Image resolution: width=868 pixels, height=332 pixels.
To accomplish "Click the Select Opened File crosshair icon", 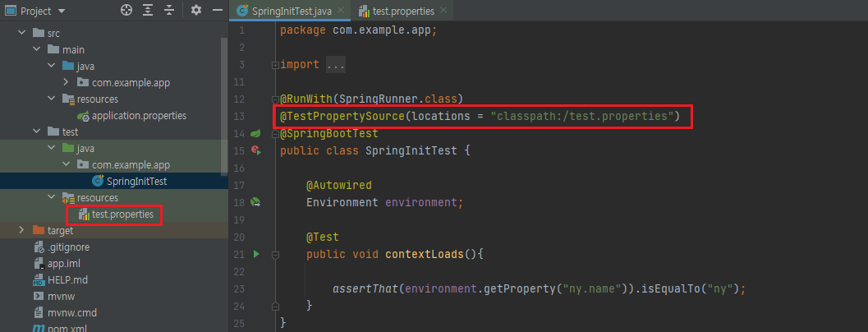I will (126, 10).
